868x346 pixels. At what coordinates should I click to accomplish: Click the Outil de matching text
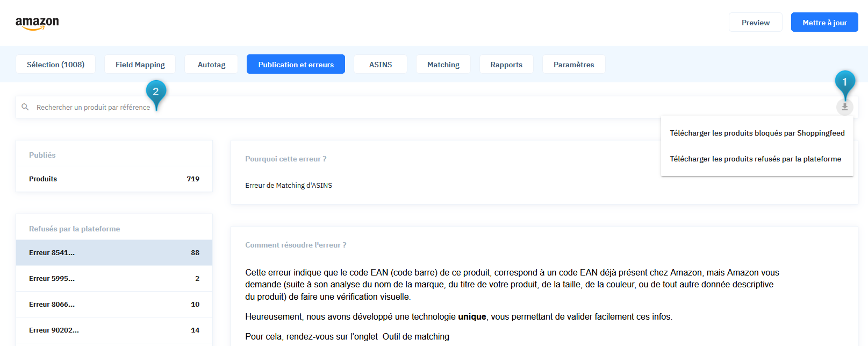pyautogui.click(x=416, y=337)
